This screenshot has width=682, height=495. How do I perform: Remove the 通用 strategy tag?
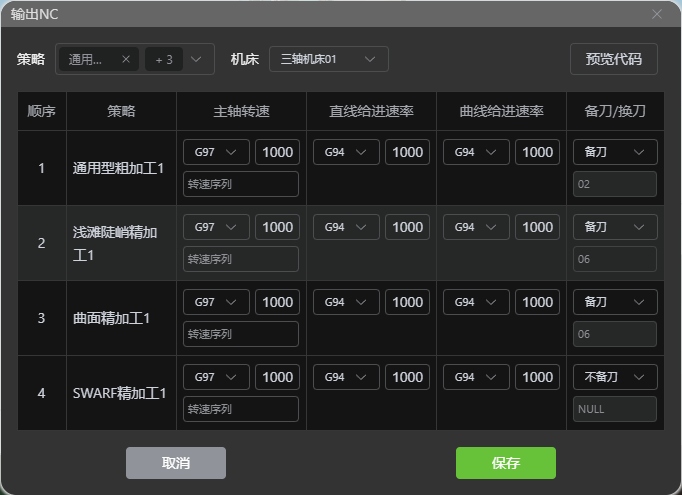[x=126, y=59]
